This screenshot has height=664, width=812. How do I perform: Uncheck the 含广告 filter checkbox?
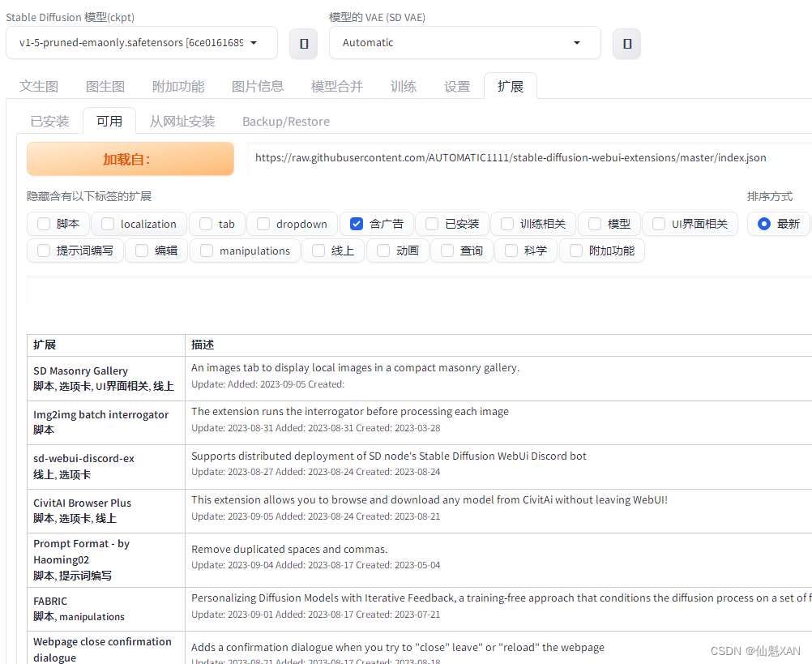pyautogui.click(x=357, y=224)
